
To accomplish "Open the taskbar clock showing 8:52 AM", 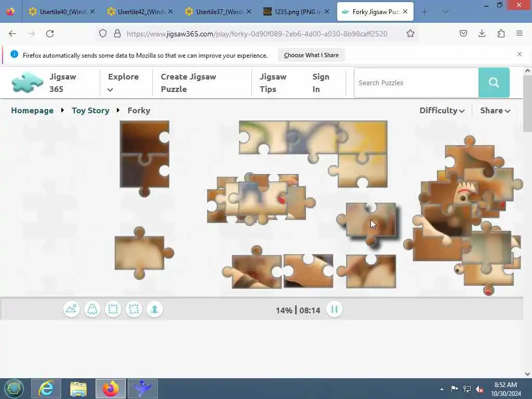I will tap(506, 389).
